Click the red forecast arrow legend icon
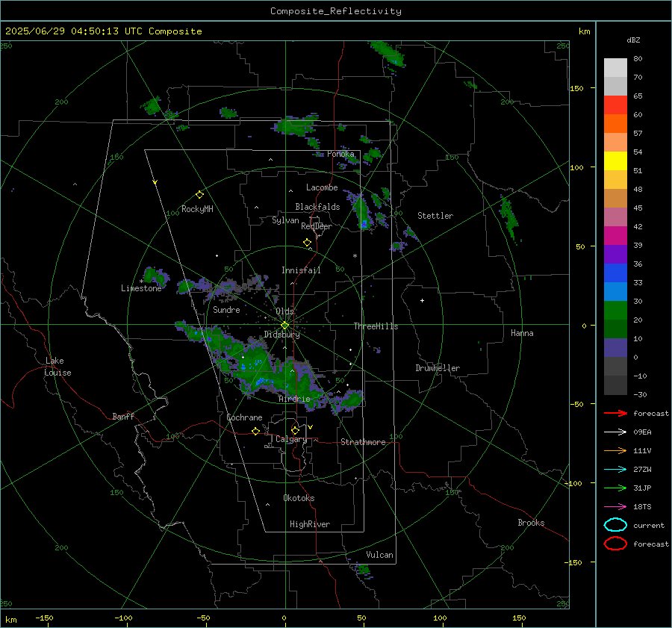672x628 pixels. pyautogui.click(x=615, y=413)
